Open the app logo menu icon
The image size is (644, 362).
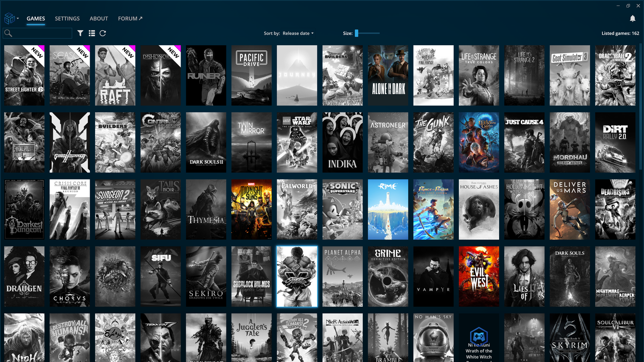10,19
